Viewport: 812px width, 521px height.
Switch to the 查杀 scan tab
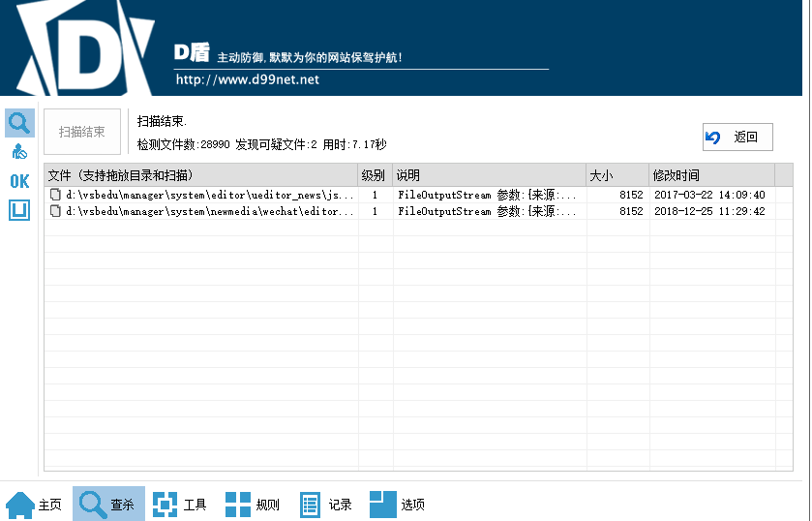(x=108, y=505)
